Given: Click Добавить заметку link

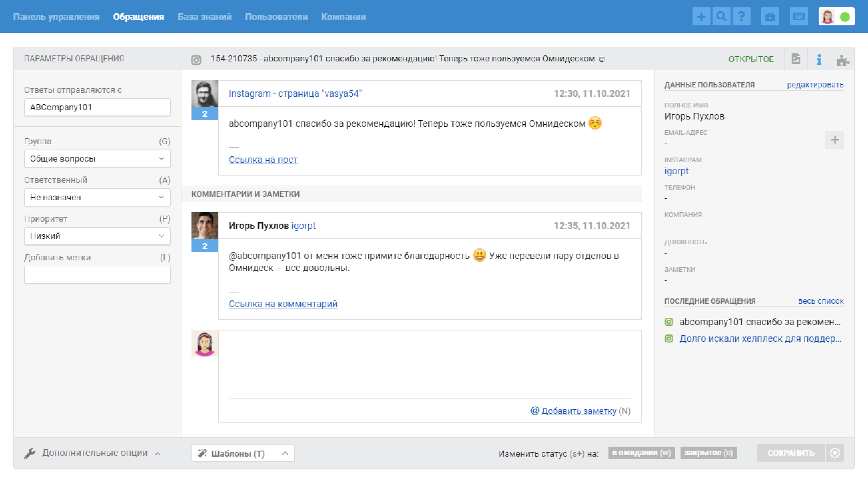Looking at the screenshot, I should (578, 411).
